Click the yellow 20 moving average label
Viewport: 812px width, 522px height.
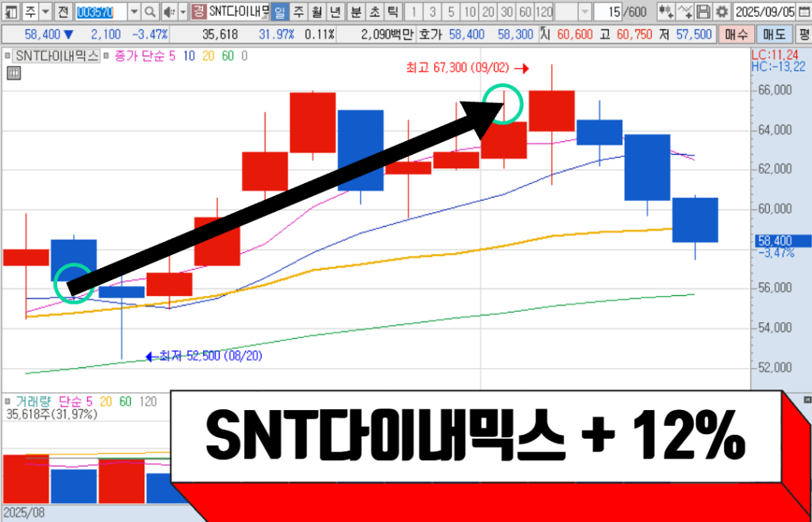point(208,56)
